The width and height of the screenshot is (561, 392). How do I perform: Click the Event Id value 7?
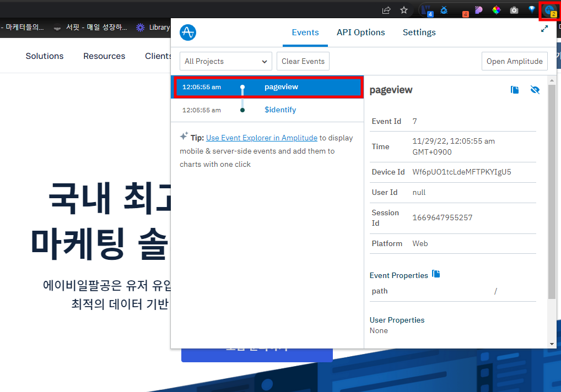pyautogui.click(x=414, y=121)
